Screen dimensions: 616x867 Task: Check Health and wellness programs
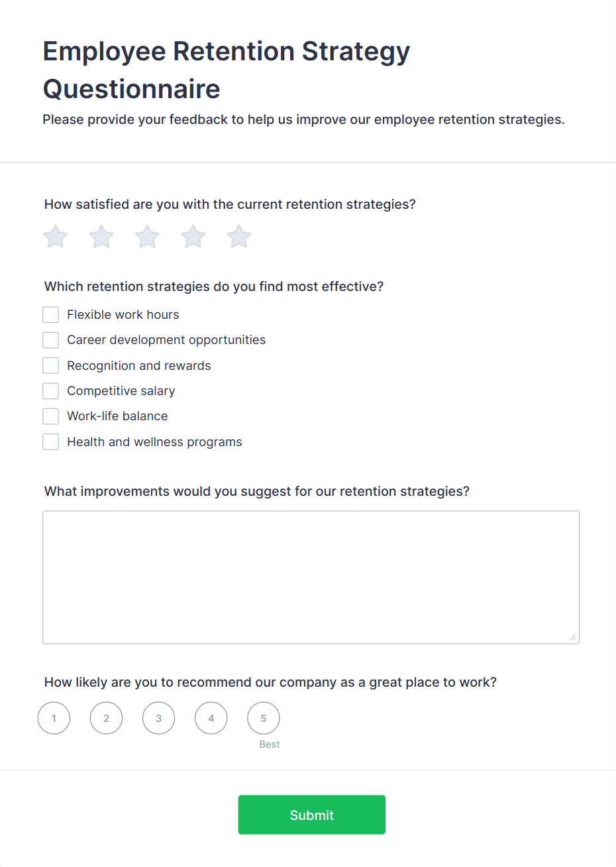click(x=50, y=441)
